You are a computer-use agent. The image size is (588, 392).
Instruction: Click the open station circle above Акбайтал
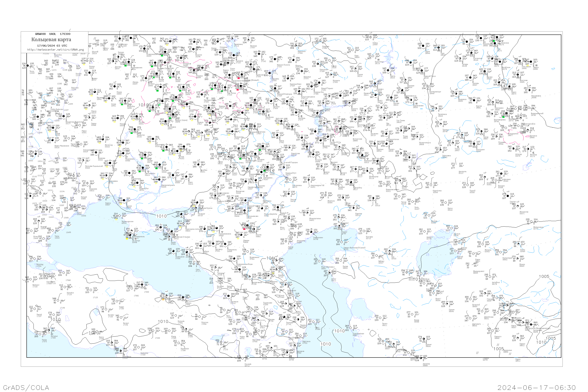coord(490,277)
